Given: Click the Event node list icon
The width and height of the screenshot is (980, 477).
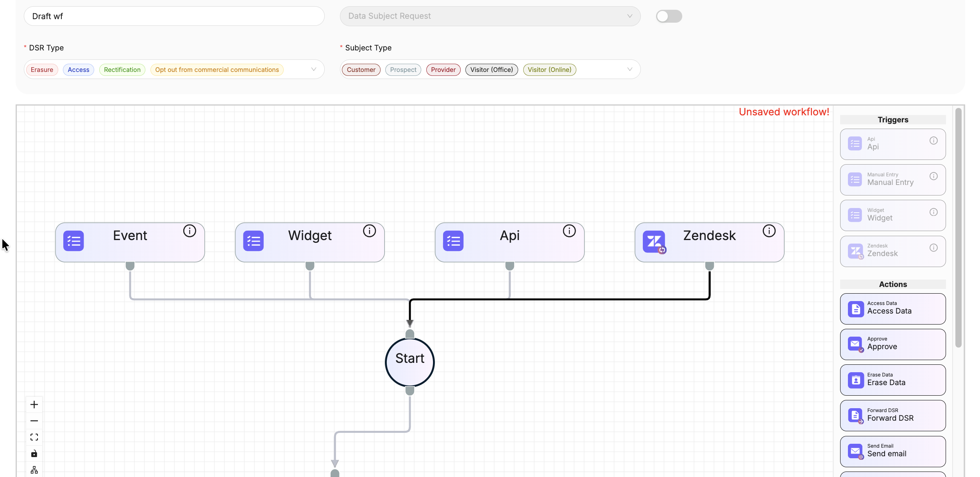Looking at the screenshot, I should [x=73, y=241].
